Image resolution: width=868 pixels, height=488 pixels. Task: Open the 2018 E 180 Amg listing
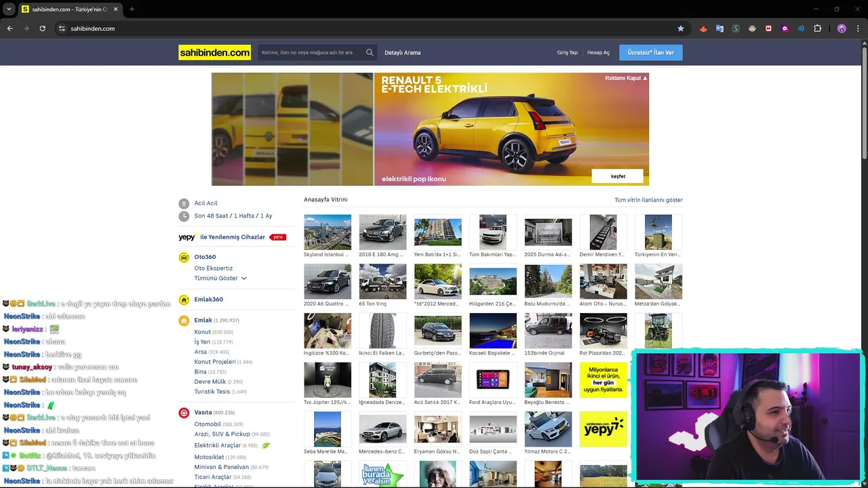coord(382,232)
